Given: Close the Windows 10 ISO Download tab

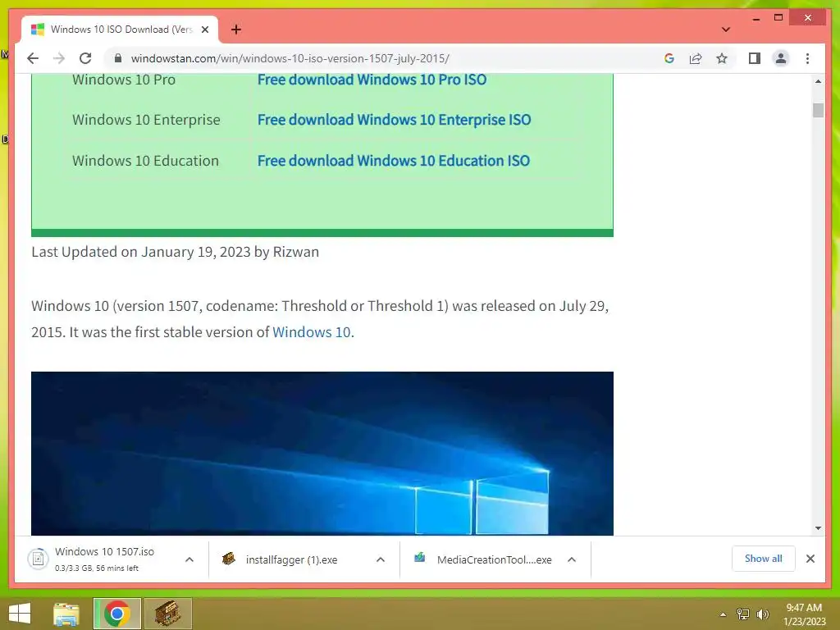Looking at the screenshot, I should point(204,30).
